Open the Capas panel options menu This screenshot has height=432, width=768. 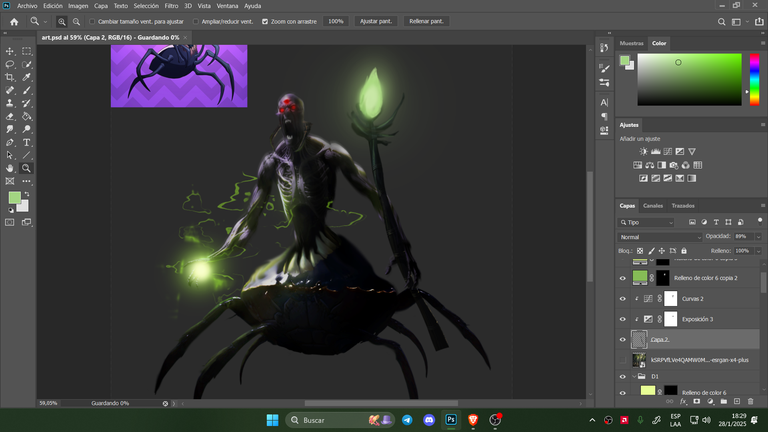tap(763, 206)
